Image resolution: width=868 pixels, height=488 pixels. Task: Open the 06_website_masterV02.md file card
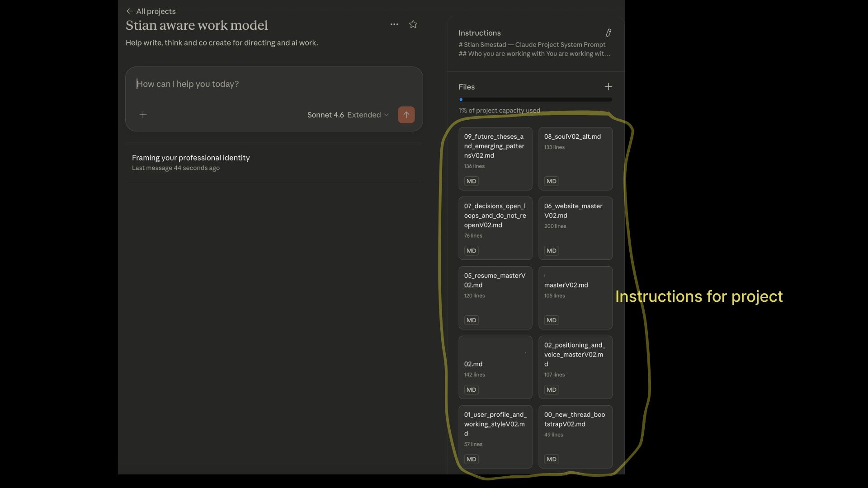point(575,228)
